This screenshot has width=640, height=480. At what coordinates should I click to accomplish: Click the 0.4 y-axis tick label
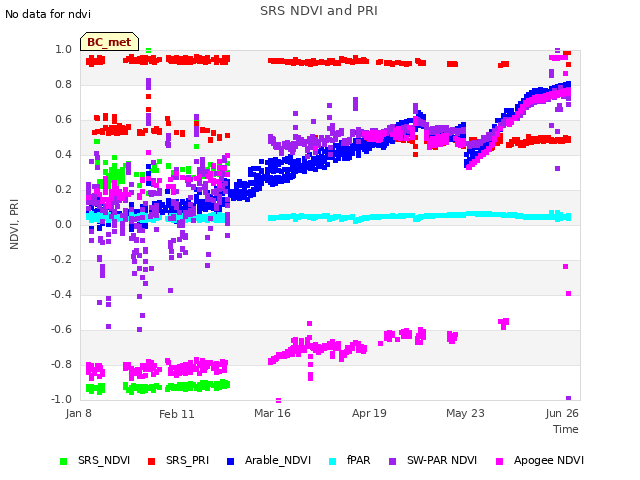click(x=63, y=154)
